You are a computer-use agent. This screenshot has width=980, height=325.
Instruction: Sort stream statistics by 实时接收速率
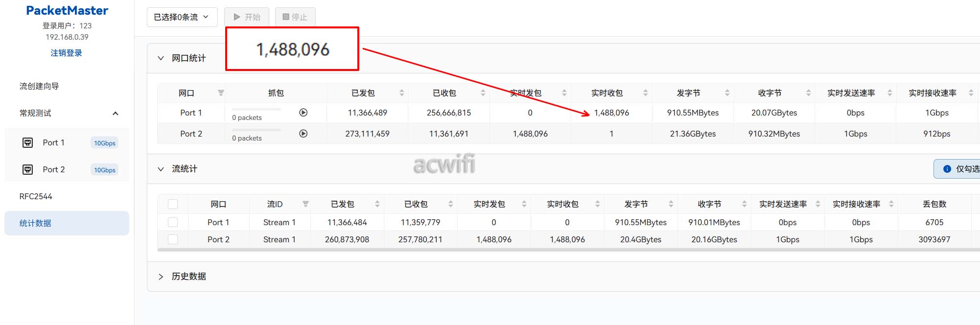point(891,204)
